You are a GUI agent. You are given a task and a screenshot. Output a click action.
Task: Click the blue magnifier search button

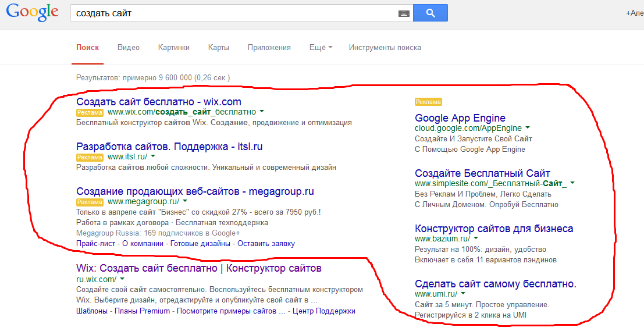430,13
